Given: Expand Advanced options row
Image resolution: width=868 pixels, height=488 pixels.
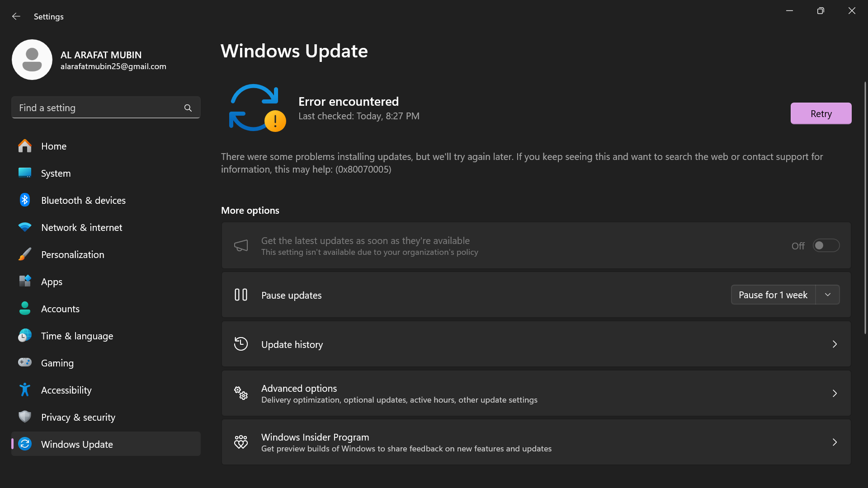Looking at the screenshot, I should click(536, 393).
